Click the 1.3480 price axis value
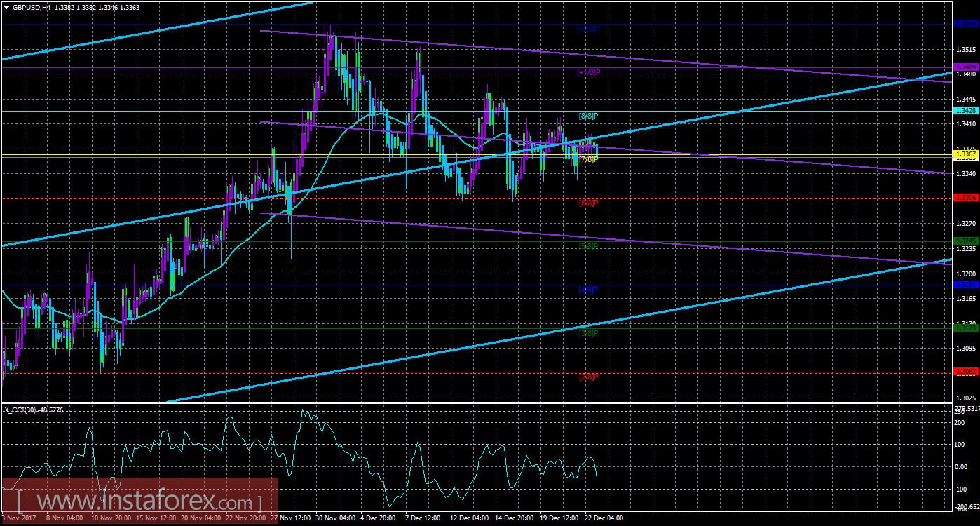The image size is (980, 526). pyautogui.click(x=966, y=74)
